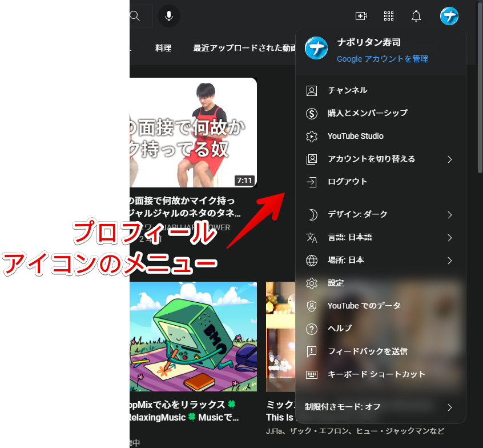This screenshot has width=483, height=448.
Task: Open the 7:11 interview video thumbnail
Action: pyautogui.click(x=193, y=133)
